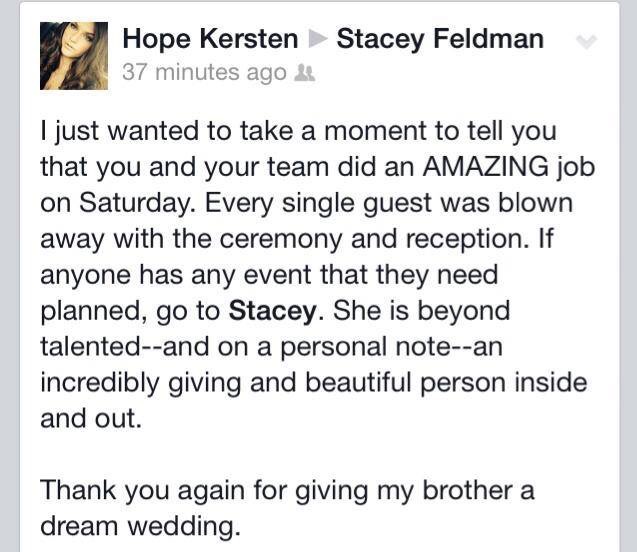Click the 'talented--and on a personal note' line
The width and height of the screenshot is (637, 552).
(280, 346)
